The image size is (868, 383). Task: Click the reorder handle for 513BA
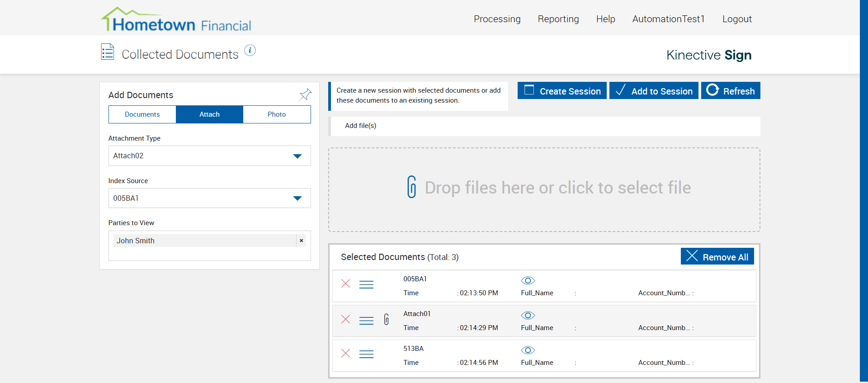(x=366, y=354)
